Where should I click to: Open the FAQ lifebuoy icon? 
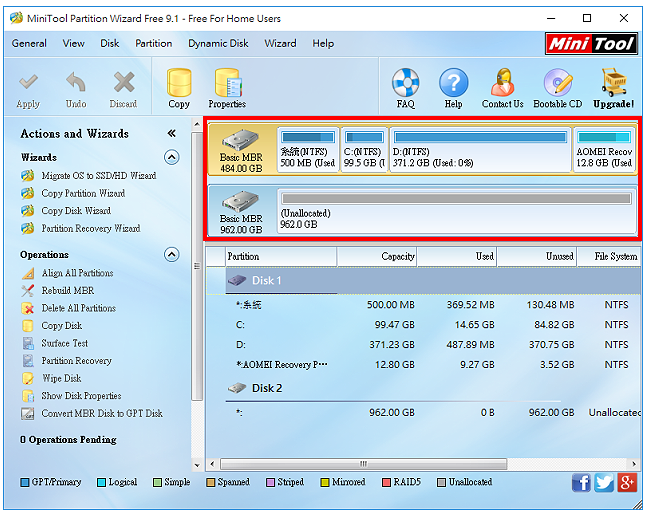click(405, 82)
